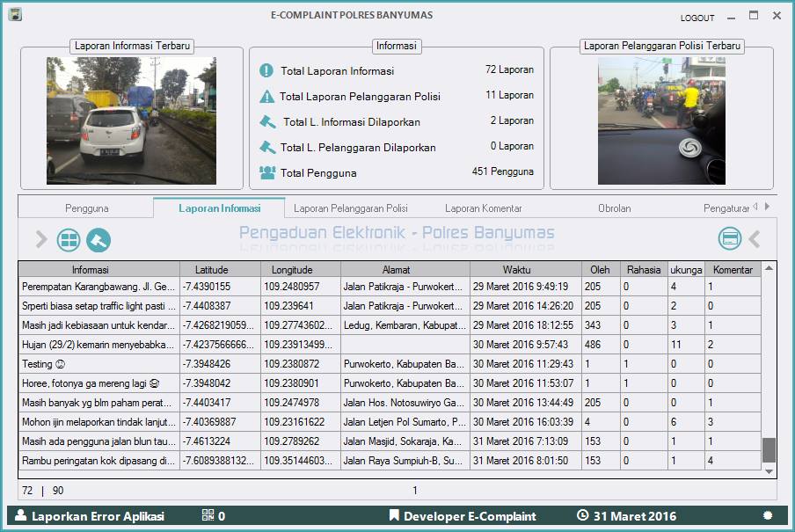The width and height of the screenshot is (795, 532).
Task: Click the table's vertical scrollbar thumb
Action: (x=769, y=450)
